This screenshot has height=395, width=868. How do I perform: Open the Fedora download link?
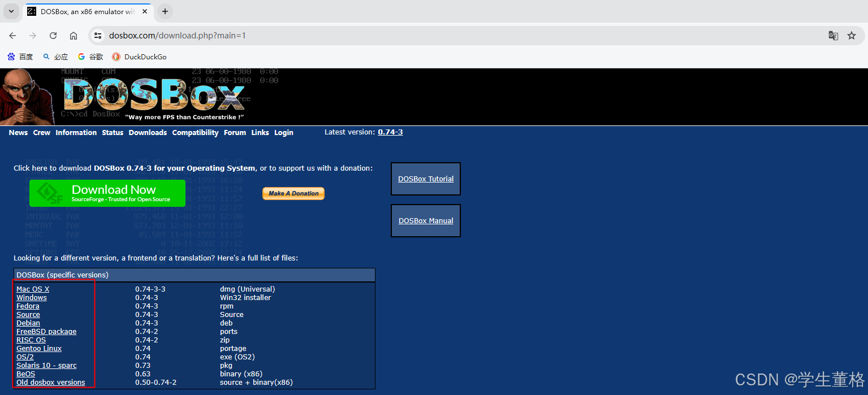(x=28, y=306)
